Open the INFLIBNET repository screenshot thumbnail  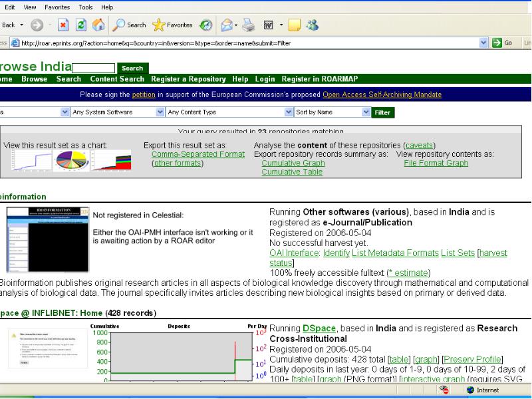[x=48, y=348]
